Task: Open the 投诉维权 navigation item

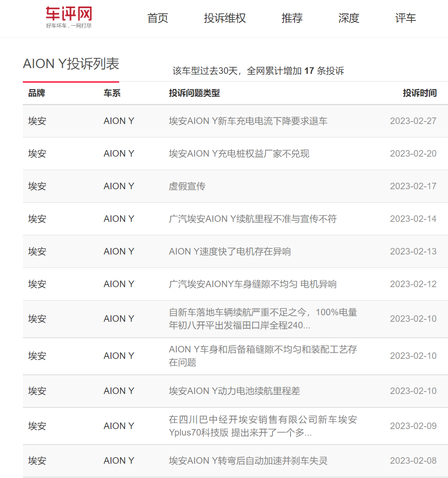Action: (x=225, y=18)
